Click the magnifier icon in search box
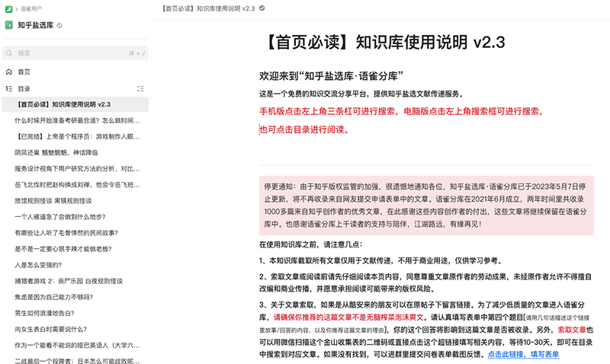Image resolution: width=610 pixels, height=364 pixels. click(x=9, y=53)
